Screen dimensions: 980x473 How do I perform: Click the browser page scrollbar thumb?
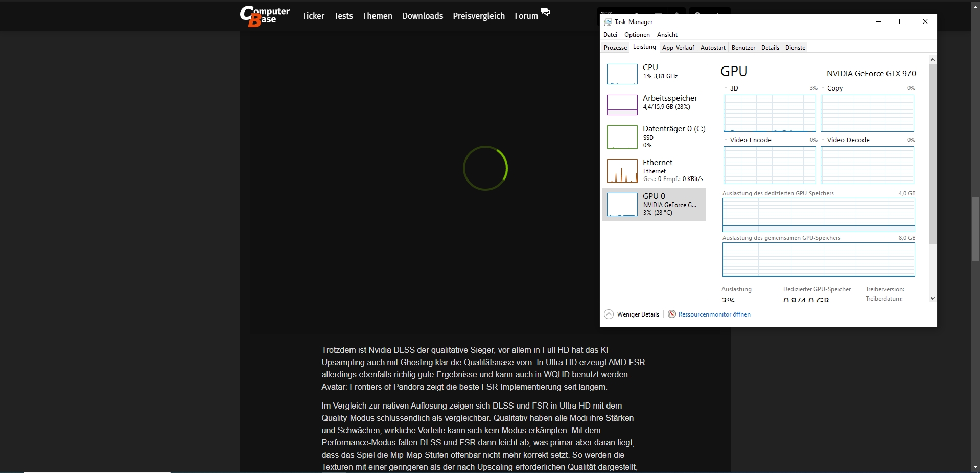coord(975,230)
